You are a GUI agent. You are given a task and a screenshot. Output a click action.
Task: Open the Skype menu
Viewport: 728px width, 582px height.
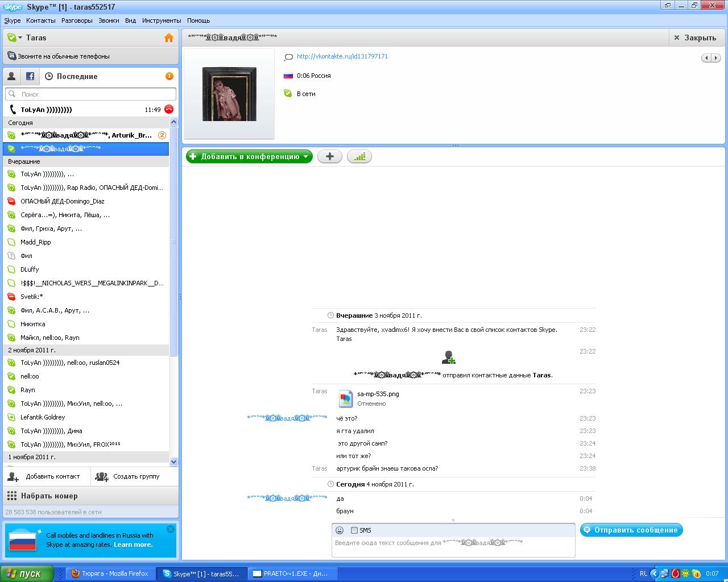coord(12,20)
